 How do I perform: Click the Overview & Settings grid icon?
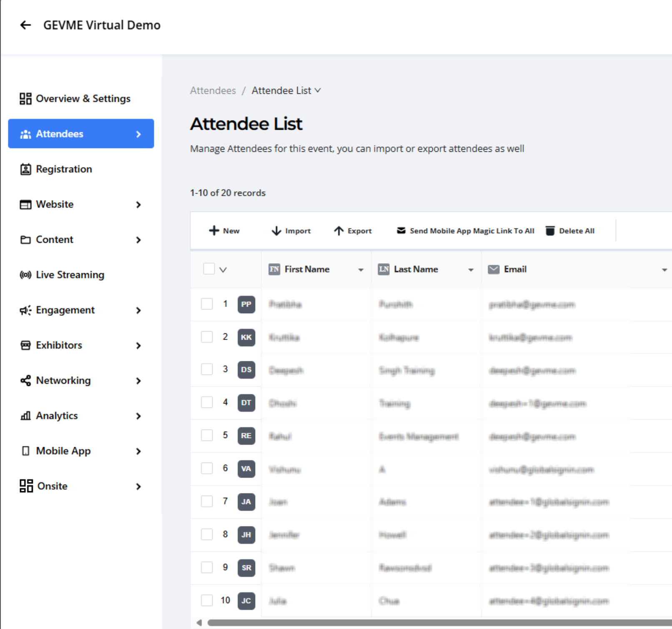click(x=25, y=99)
